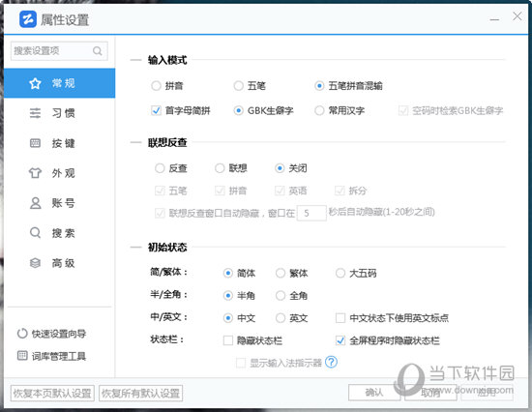Toggle 英语 checkbox under 联想反查
The width and height of the screenshot is (532, 412).
(x=280, y=191)
